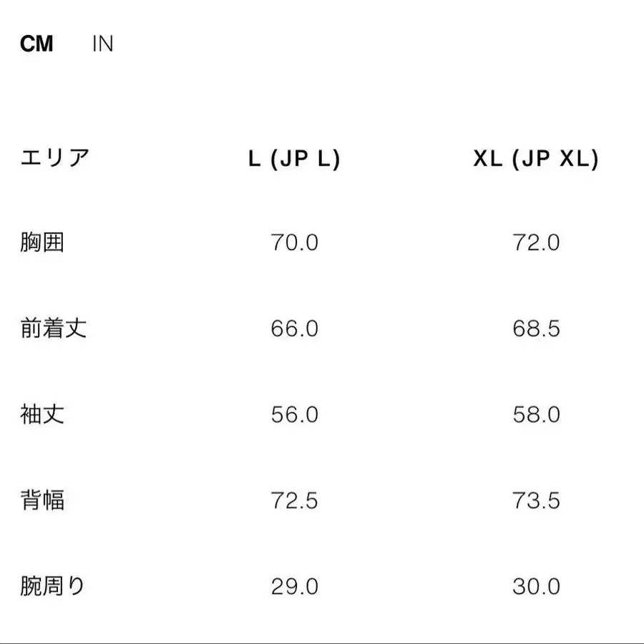Select the 30.0 arm circumference value
Image resolution: width=644 pixels, height=644 pixels.
[x=536, y=587]
